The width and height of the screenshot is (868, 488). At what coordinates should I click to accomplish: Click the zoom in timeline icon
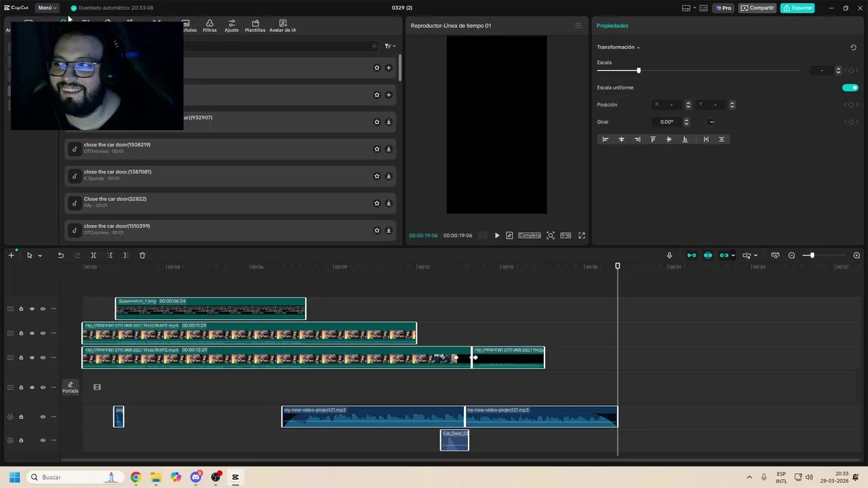(x=856, y=256)
